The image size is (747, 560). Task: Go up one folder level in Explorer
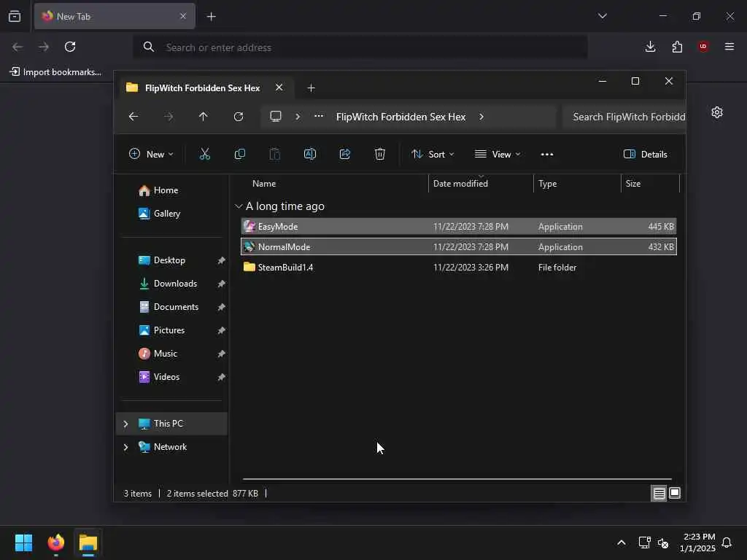click(x=204, y=117)
